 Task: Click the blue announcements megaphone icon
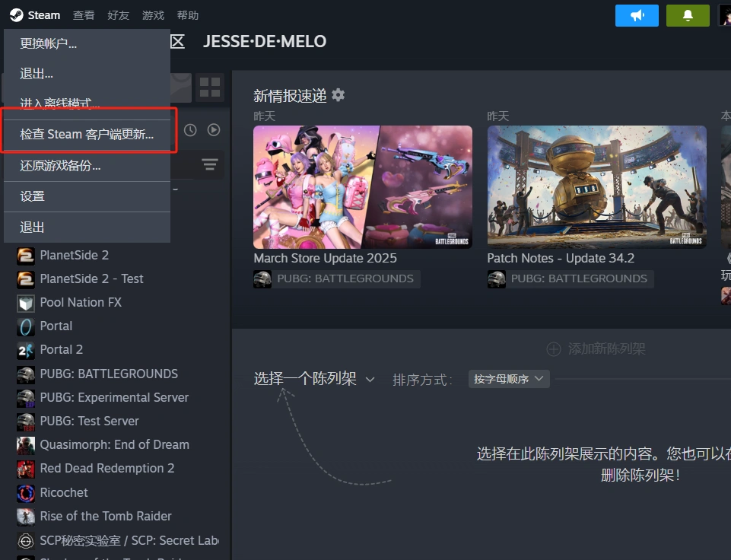(x=636, y=15)
